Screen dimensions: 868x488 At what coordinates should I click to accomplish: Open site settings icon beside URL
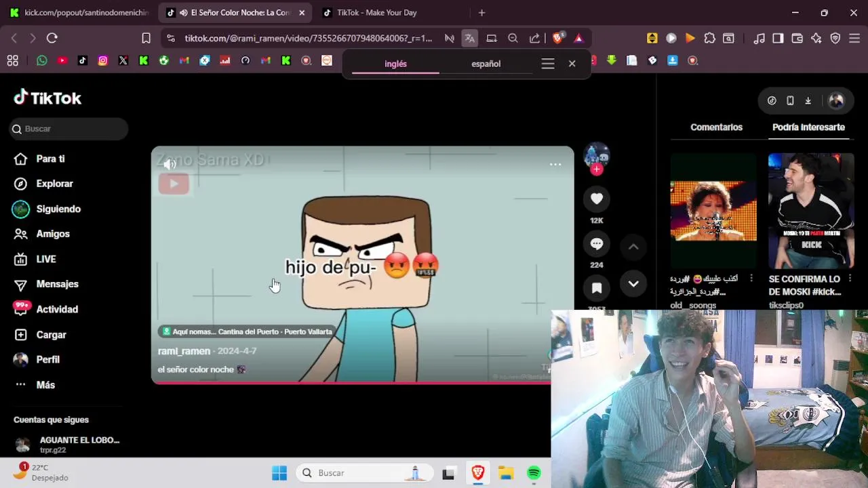[x=170, y=39]
